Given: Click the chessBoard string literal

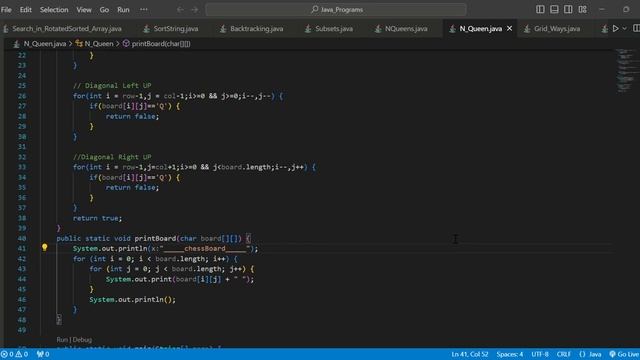Looking at the screenshot, I should coord(204,249).
